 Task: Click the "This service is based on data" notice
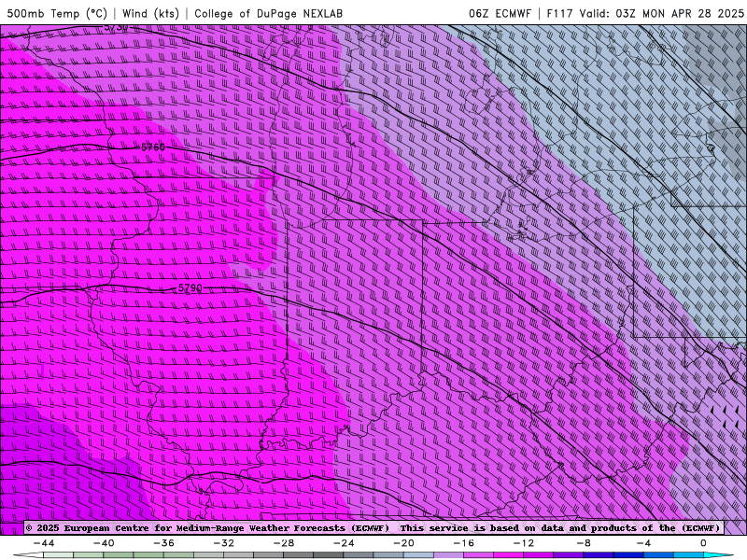(x=483, y=528)
